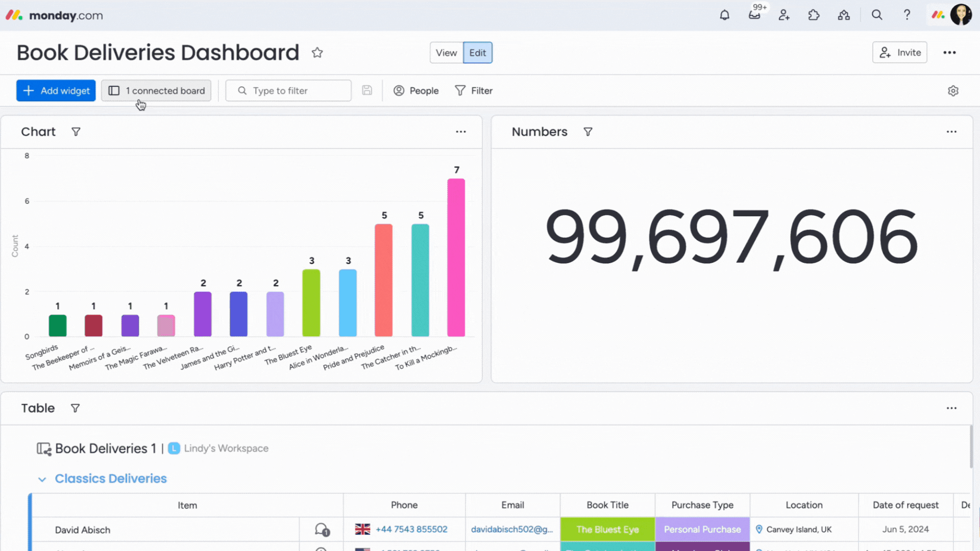Click the Personal Purchase status cell
Viewport: 980px width, 551px height.
702,530
